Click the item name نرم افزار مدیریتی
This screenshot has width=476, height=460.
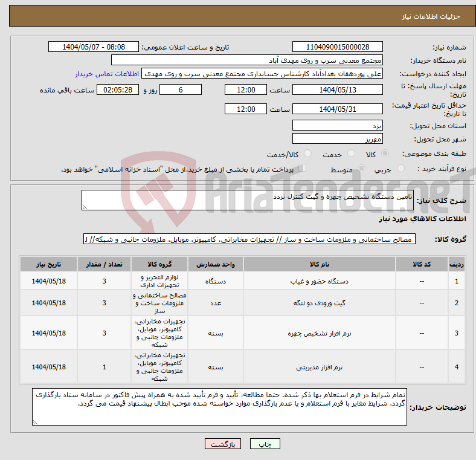click(x=320, y=367)
